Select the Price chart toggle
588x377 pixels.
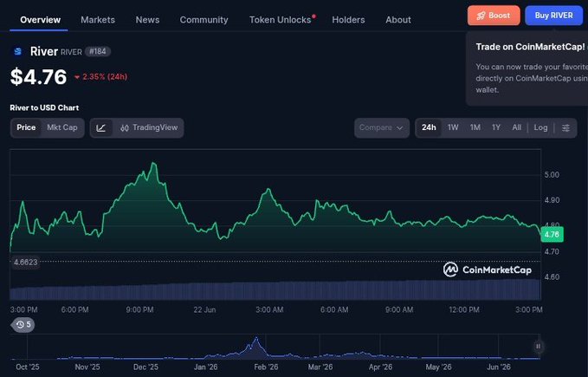click(x=26, y=127)
